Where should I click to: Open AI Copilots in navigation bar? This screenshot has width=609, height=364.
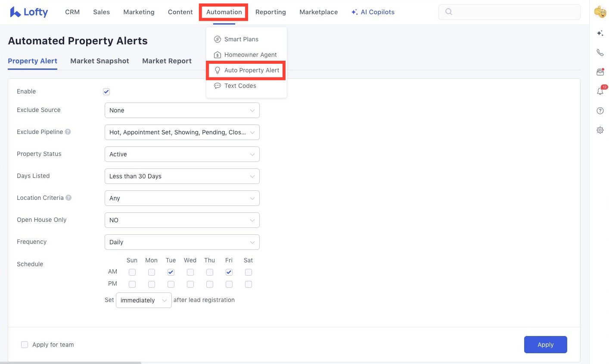pyautogui.click(x=373, y=12)
